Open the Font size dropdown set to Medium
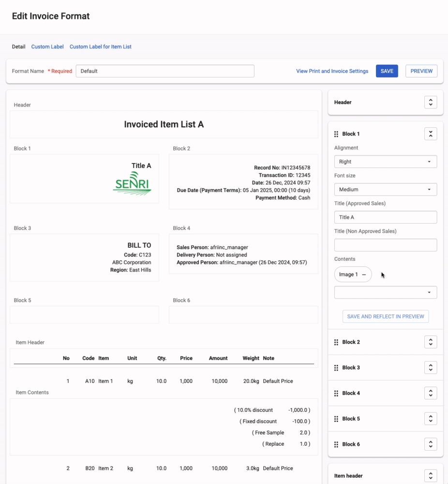The height and width of the screenshot is (484, 448). coord(386,190)
